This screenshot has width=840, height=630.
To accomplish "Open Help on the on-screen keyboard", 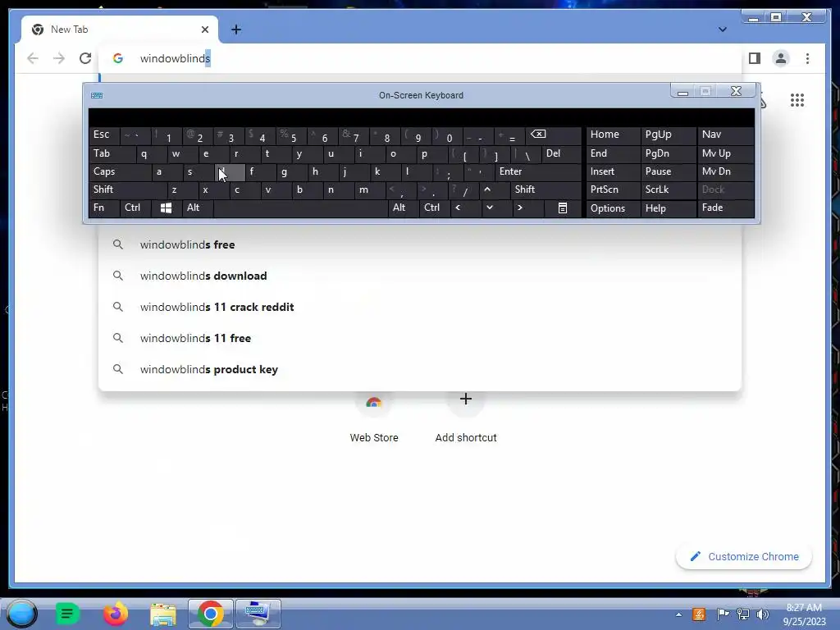I will point(668,208).
